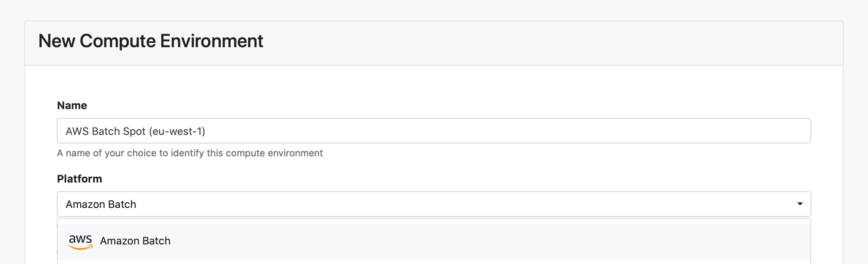Click the "AWS Batch Spot" text in Name field
The height and width of the screenshot is (264, 868).
point(106,131)
